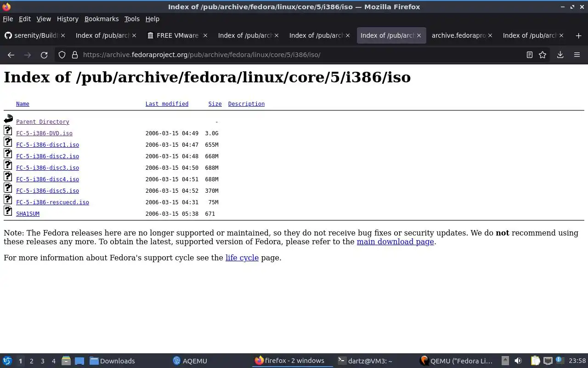Download FC-5-i386-rescuecd.iso

[52, 202]
